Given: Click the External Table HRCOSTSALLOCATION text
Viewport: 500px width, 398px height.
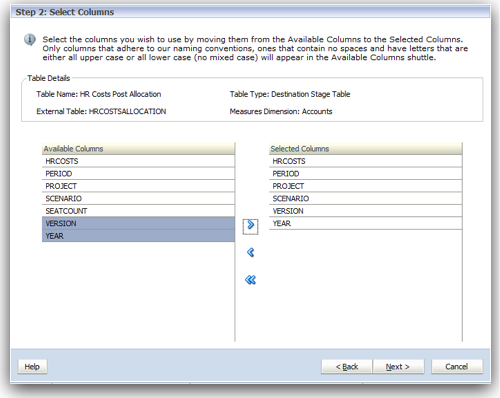Looking at the screenshot, I should tap(101, 111).
